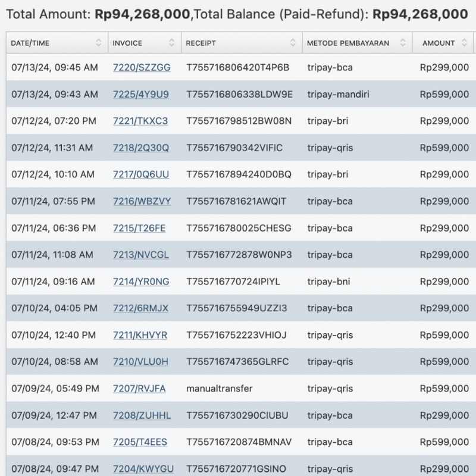Open invoice 7213/NVCGL

pyautogui.click(x=141, y=255)
